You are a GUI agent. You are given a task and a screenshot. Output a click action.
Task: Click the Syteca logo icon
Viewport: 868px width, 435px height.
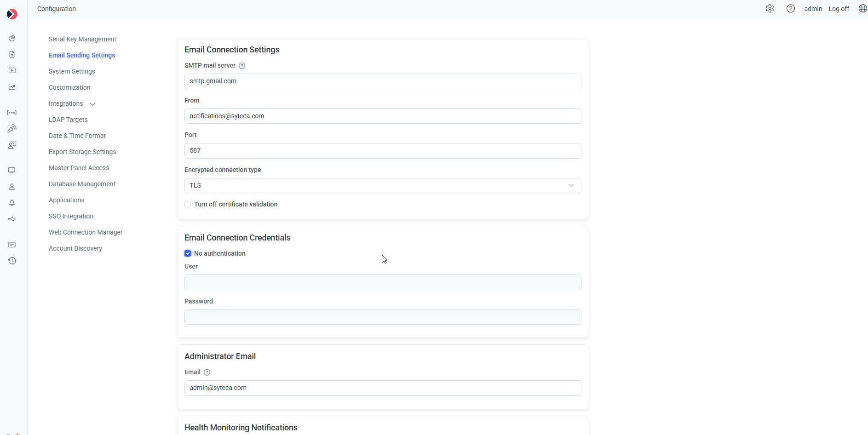tap(12, 14)
